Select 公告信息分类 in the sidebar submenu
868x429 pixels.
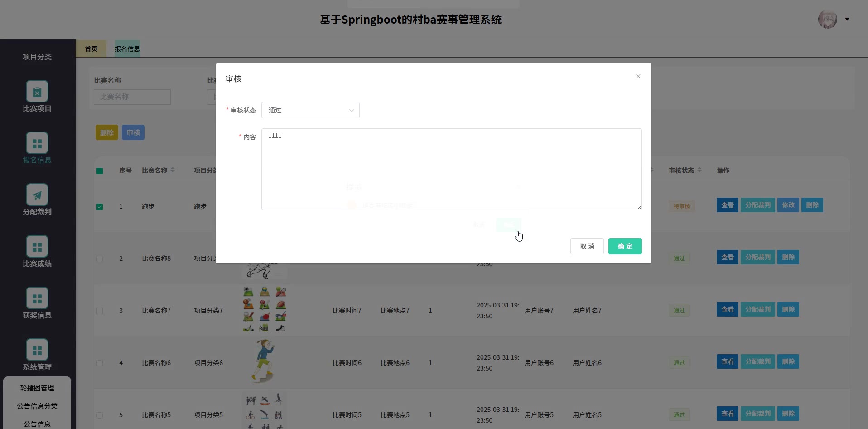click(37, 406)
